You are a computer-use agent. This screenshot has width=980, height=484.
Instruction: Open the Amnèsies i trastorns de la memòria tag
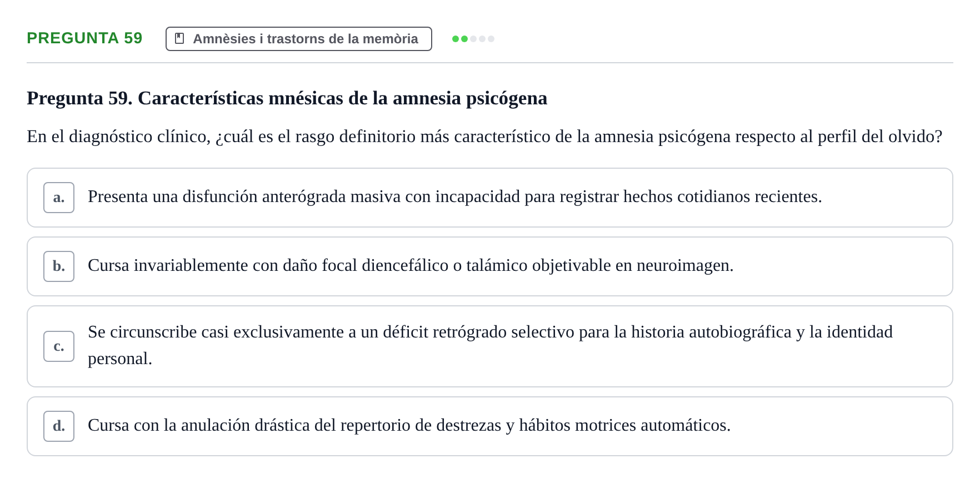pyautogui.click(x=299, y=39)
